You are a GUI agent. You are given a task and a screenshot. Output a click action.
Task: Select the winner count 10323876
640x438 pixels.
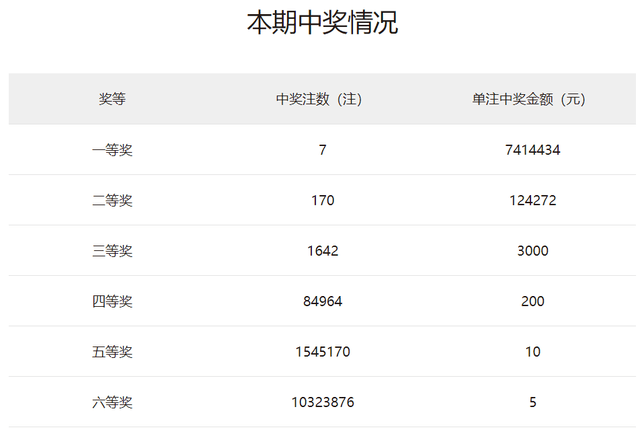(322, 402)
